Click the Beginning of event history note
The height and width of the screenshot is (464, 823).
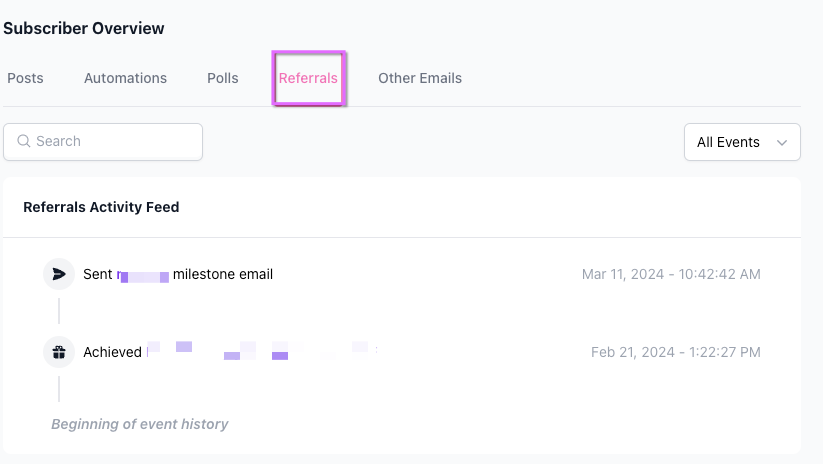pos(139,424)
